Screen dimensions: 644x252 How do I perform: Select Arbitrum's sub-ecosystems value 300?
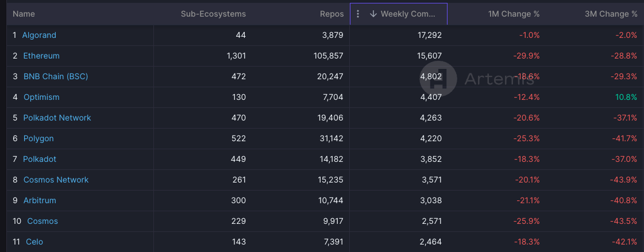(238, 201)
